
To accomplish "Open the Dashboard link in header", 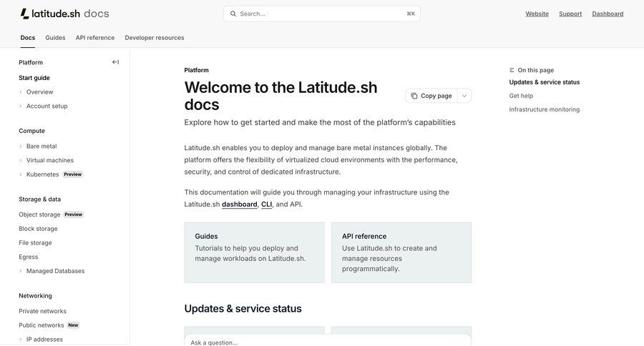I will click(608, 14).
